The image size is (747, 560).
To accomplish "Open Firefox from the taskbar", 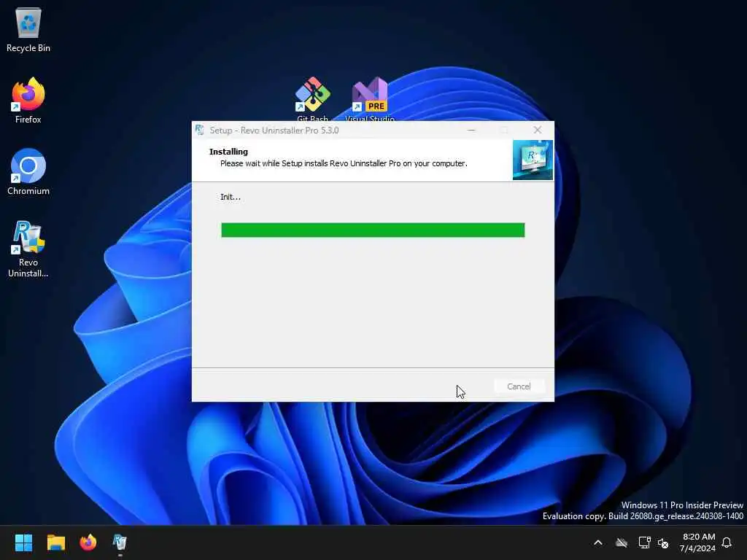I will [88, 542].
